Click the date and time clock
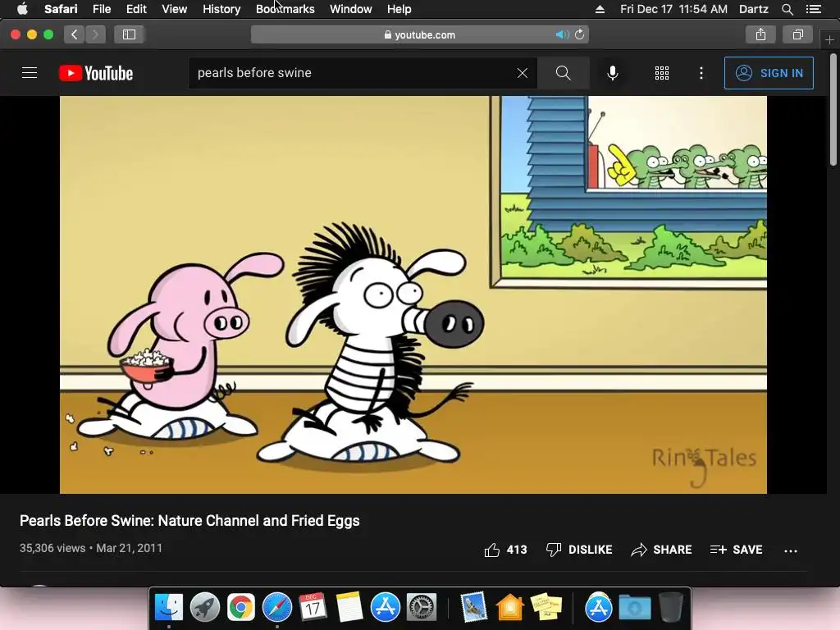The width and height of the screenshot is (840, 630). click(673, 9)
